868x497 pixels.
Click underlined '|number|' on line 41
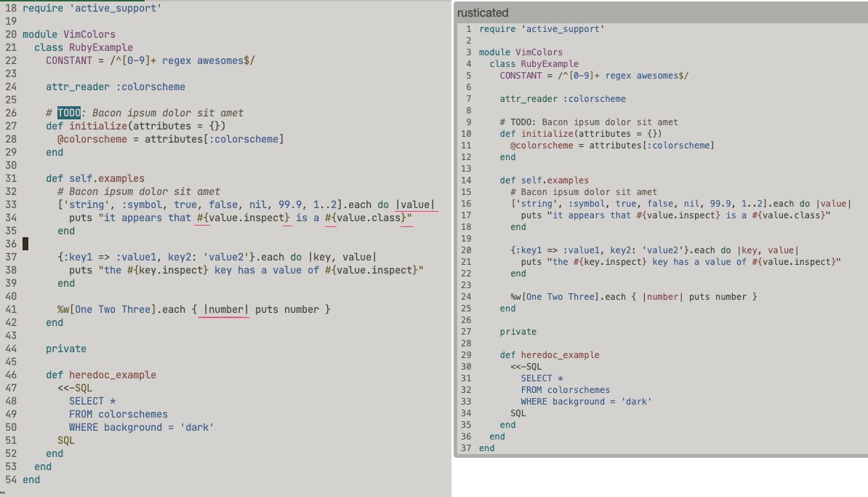tap(226, 310)
